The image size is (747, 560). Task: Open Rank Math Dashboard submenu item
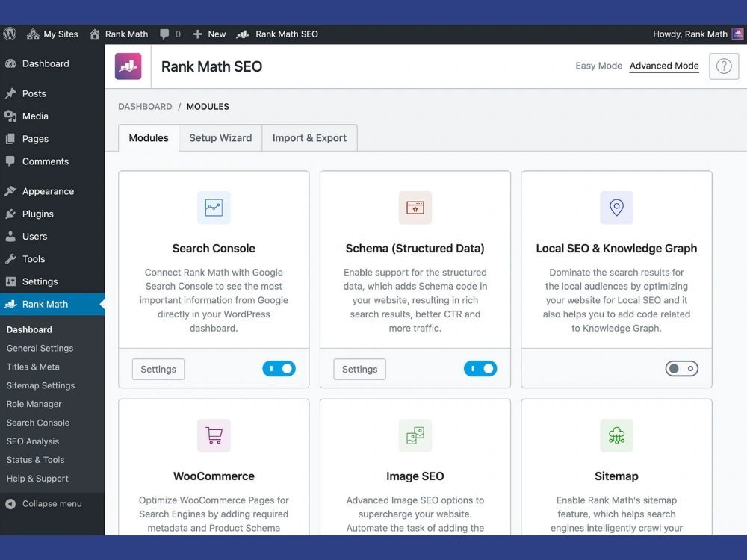coord(29,329)
